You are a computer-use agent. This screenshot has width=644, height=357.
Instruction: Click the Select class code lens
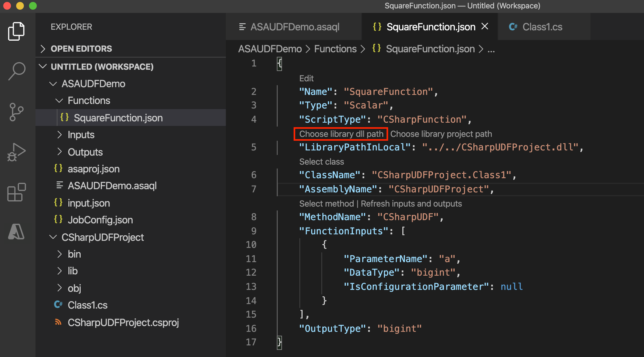pyautogui.click(x=321, y=161)
